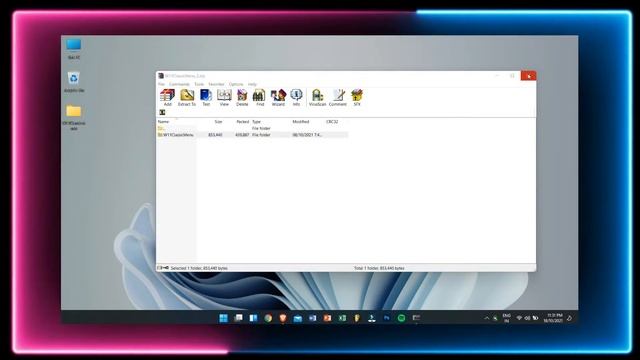Open the View tool in WinRAR
The image size is (640, 360).
(224, 98)
